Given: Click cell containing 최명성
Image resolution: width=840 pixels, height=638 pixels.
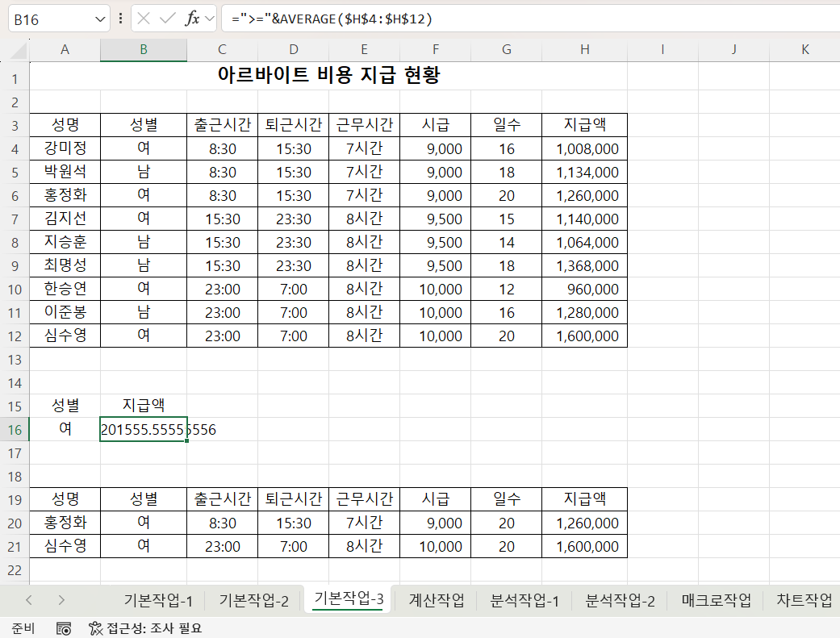Looking at the screenshot, I should pos(65,265).
